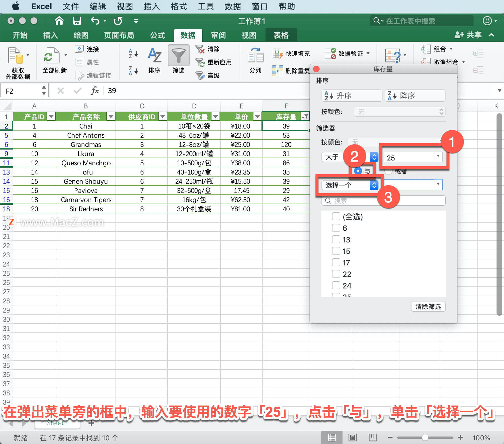This screenshot has height=444, width=504.
Task: Open the 选择一个 second condition dropdown
Action: 350,185
